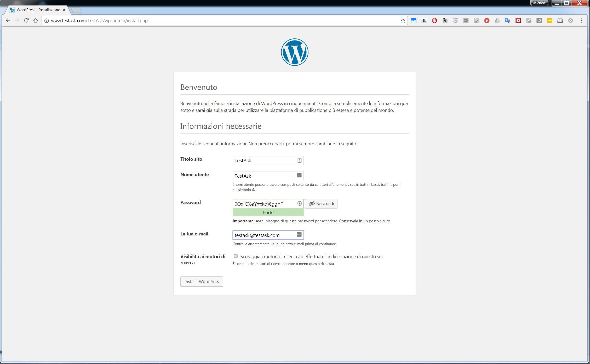590x364 pixels.
Task: Click into the Password field
Action: point(268,204)
